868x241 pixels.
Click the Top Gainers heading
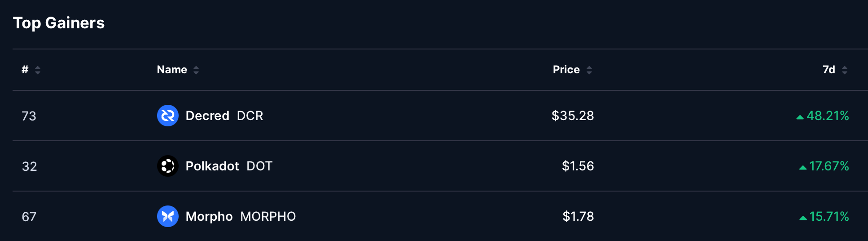(x=59, y=23)
